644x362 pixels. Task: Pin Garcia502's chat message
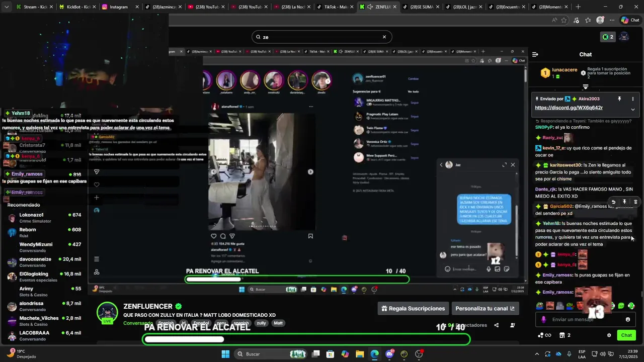click(624, 202)
